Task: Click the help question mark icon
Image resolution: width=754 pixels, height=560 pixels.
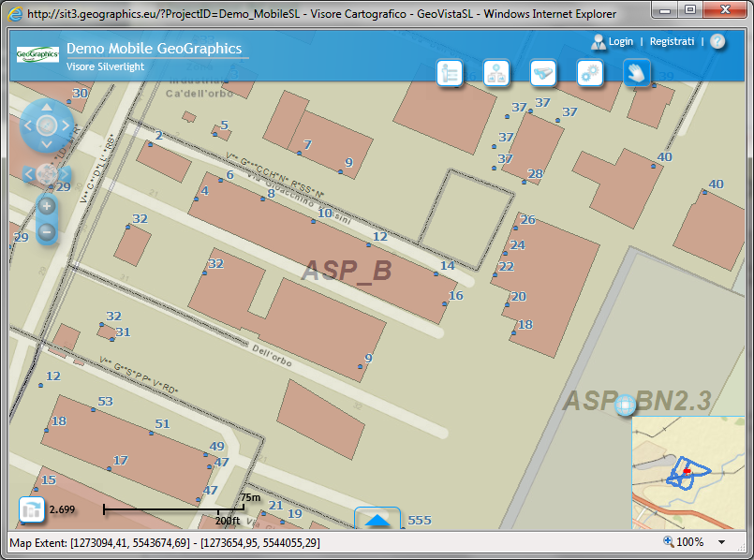Action: click(x=717, y=41)
